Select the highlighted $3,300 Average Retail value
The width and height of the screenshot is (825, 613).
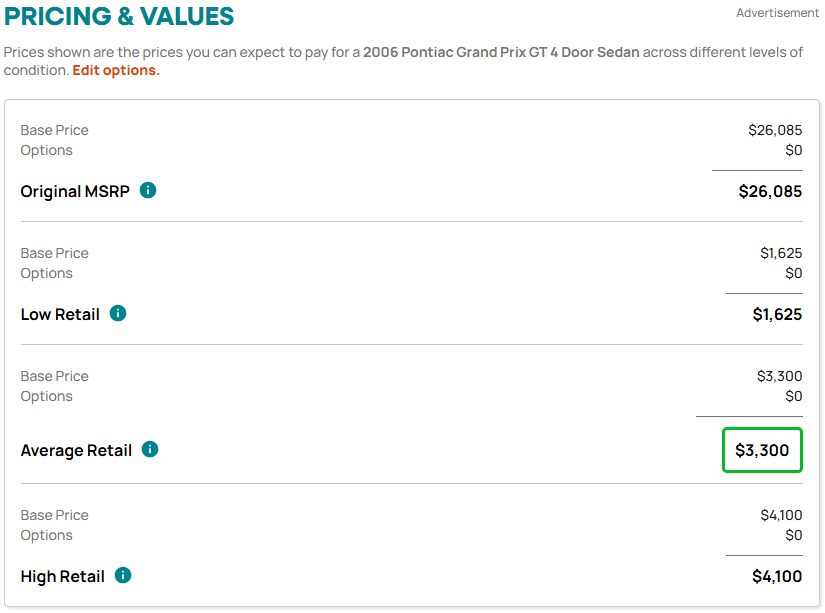click(x=762, y=450)
